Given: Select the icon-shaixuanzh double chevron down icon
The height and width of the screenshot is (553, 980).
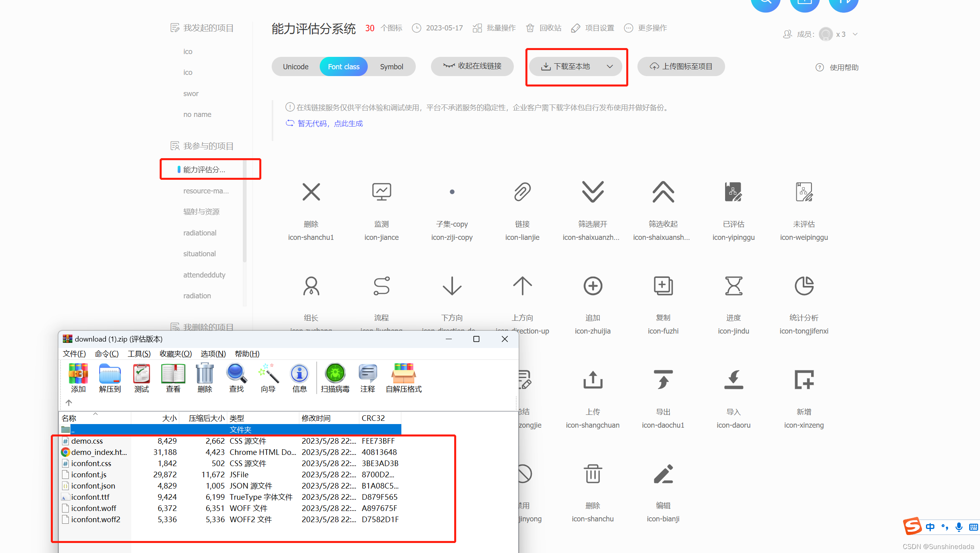Looking at the screenshot, I should click(593, 192).
